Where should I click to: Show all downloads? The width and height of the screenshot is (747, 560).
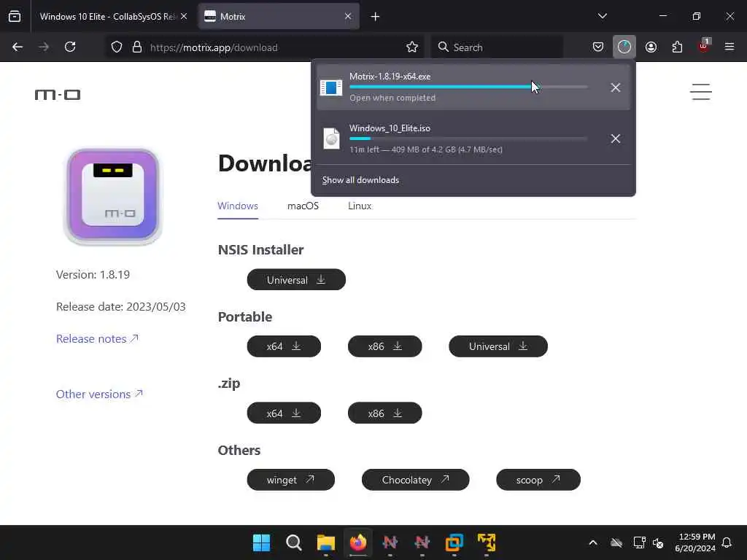[360, 180]
